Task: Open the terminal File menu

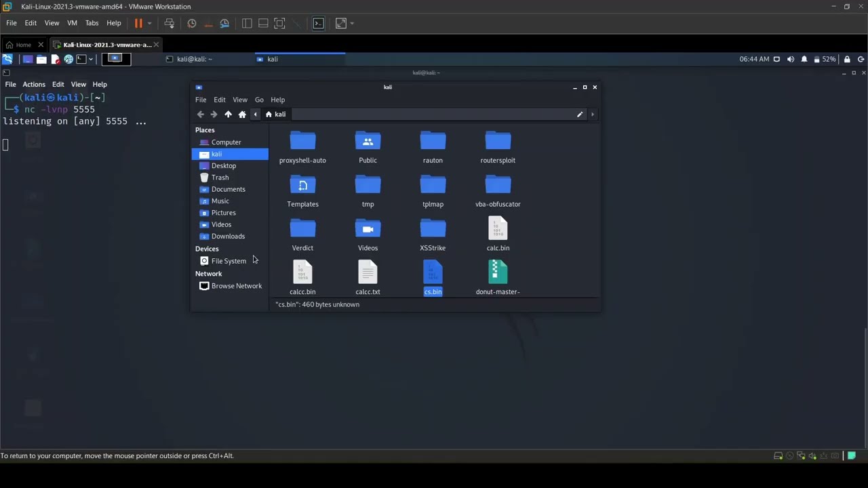Action: coord(11,85)
